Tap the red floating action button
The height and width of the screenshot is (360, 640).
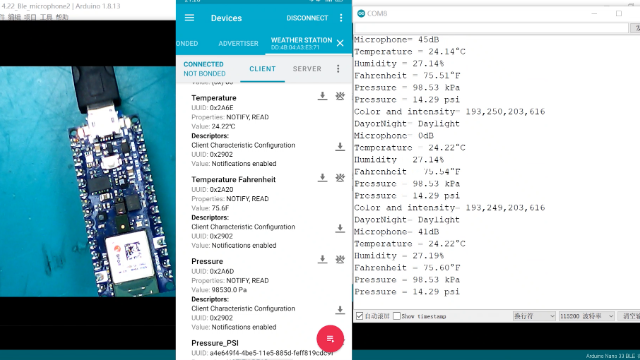coord(330,339)
